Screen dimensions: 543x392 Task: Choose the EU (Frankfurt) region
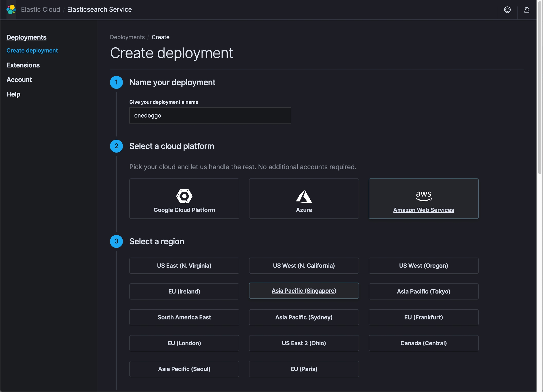[x=423, y=317]
